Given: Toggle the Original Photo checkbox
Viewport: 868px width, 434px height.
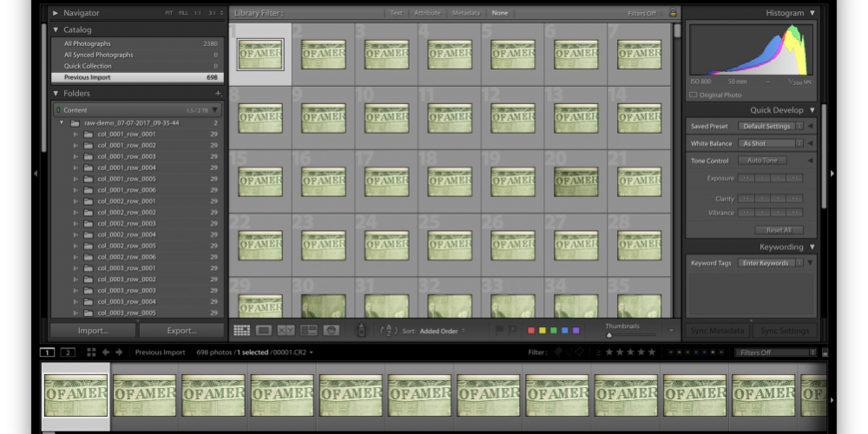Looking at the screenshot, I should click(693, 95).
